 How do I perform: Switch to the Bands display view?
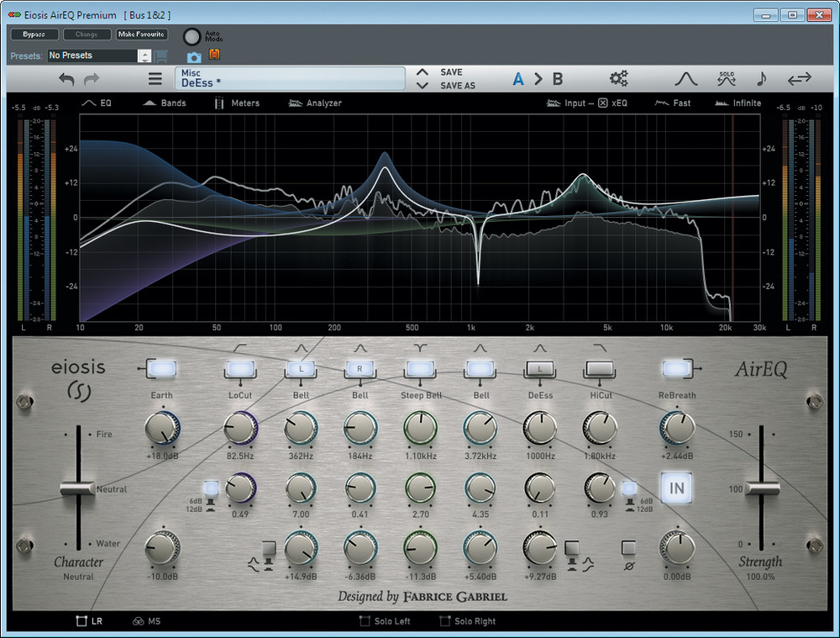[x=165, y=103]
